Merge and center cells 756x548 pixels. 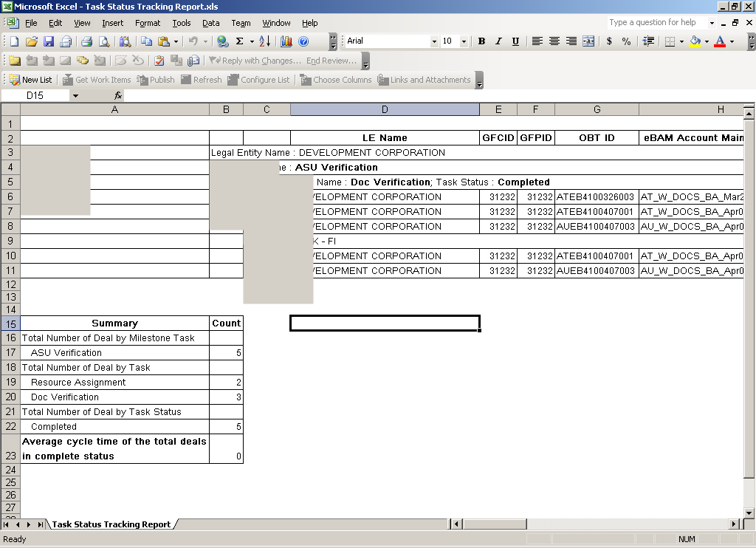coord(588,41)
